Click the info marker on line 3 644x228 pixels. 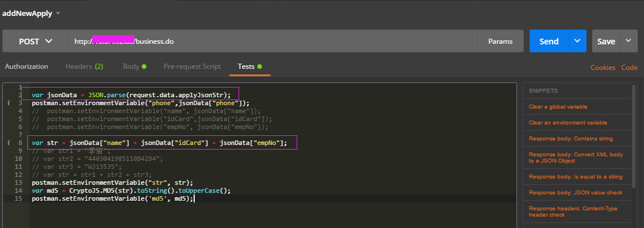coord(9,103)
